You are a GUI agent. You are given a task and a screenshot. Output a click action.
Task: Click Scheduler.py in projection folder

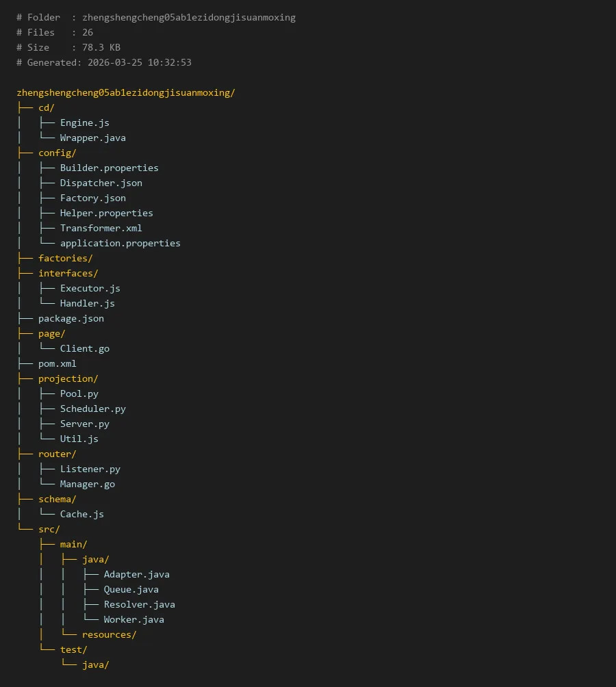[92, 409]
